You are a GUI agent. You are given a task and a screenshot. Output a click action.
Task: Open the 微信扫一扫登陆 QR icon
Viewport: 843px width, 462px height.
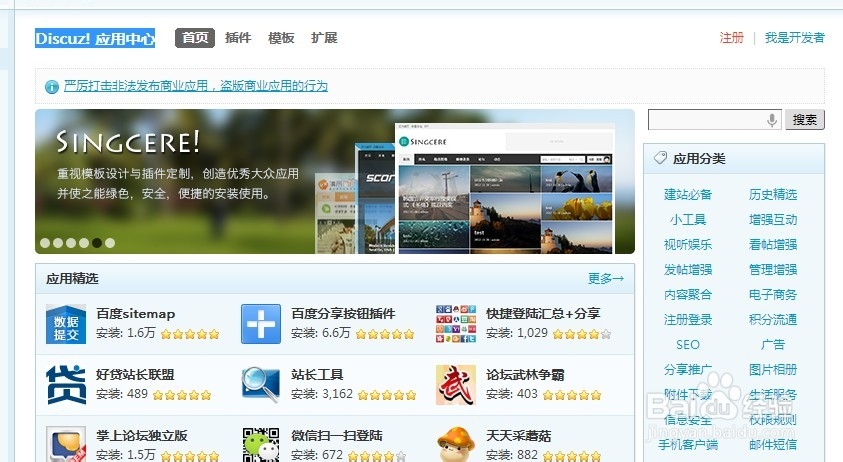[x=261, y=444]
